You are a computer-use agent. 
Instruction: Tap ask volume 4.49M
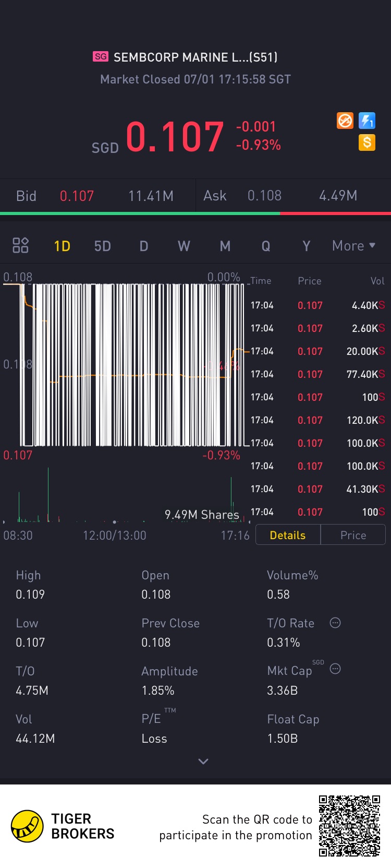(338, 196)
